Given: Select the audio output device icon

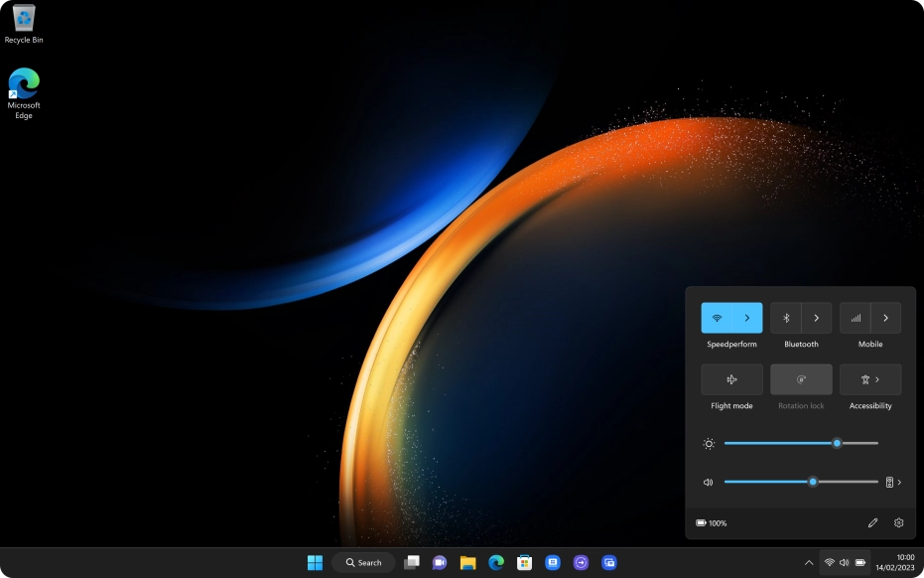Looking at the screenshot, I should click(x=889, y=482).
